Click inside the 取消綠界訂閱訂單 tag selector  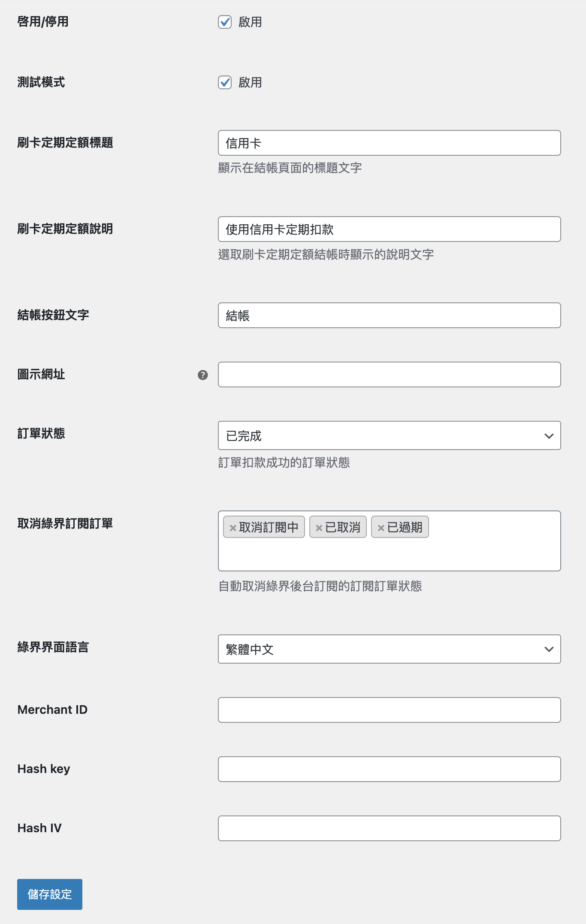tap(472, 553)
